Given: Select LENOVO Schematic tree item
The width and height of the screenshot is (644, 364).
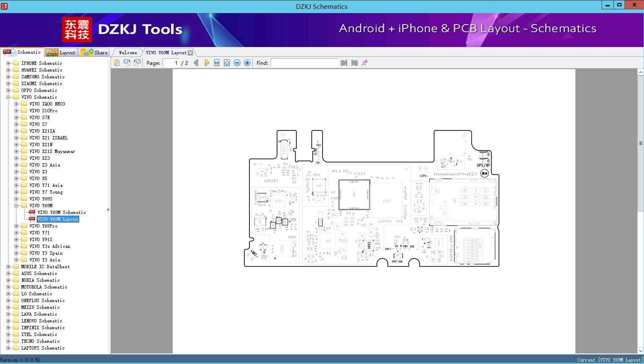Looking at the screenshot, I should 41,321.
